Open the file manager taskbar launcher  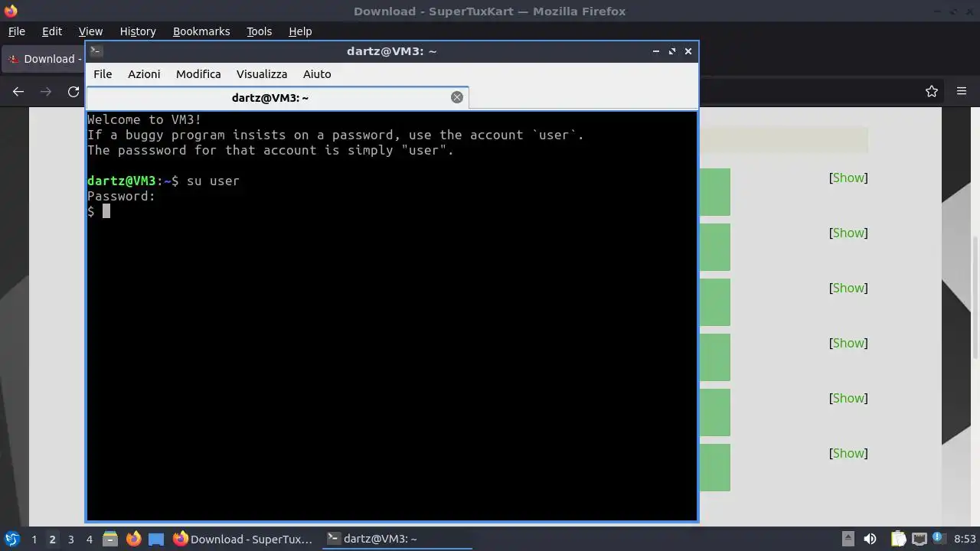[x=110, y=539]
